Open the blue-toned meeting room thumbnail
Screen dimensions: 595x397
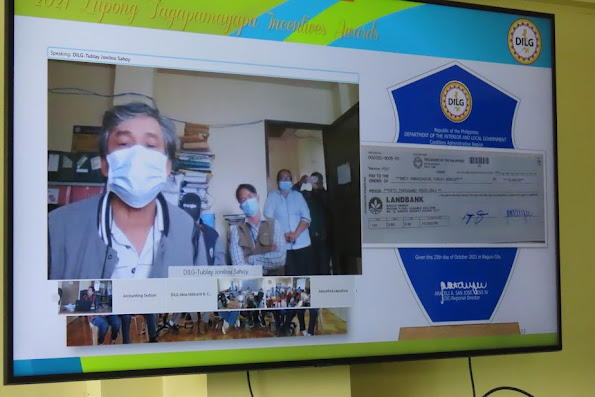(x=240, y=293)
